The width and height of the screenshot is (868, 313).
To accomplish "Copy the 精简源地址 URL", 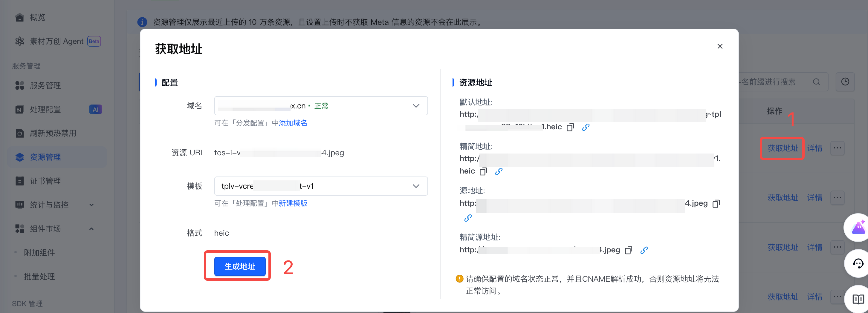I will [x=628, y=250].
